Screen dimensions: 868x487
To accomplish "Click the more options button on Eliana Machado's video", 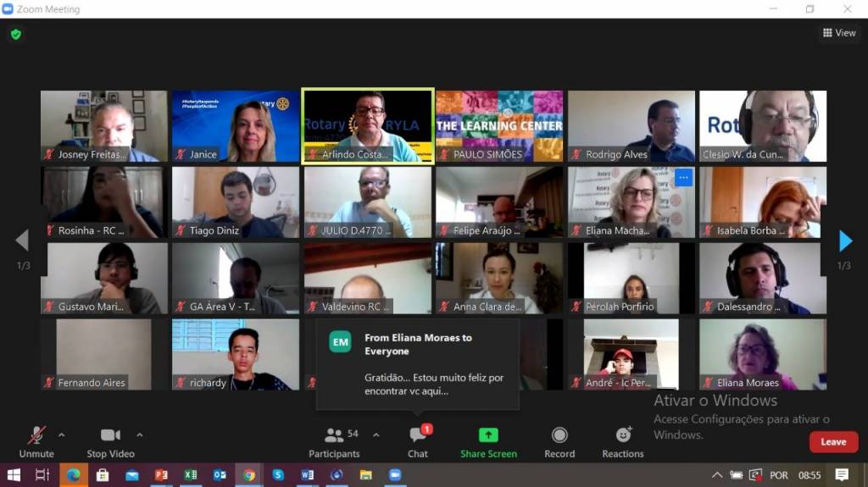I will click(x=683, y=178).
